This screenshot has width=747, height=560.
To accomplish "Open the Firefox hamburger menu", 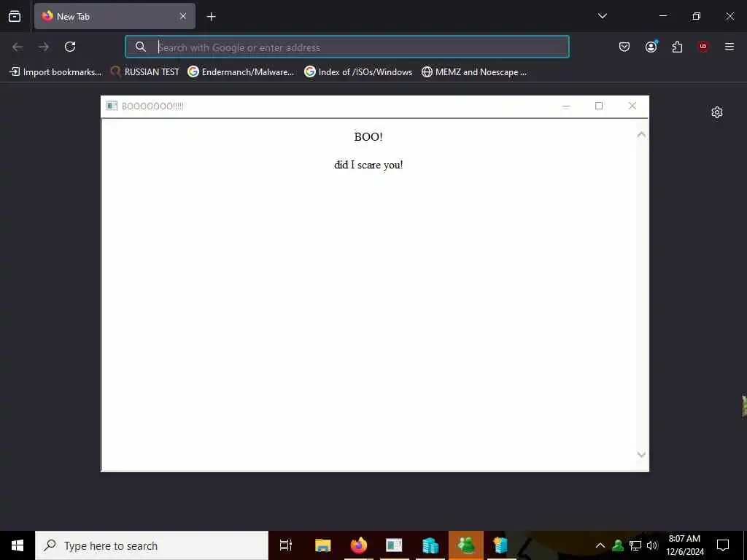I will click(x=729, y=47).
